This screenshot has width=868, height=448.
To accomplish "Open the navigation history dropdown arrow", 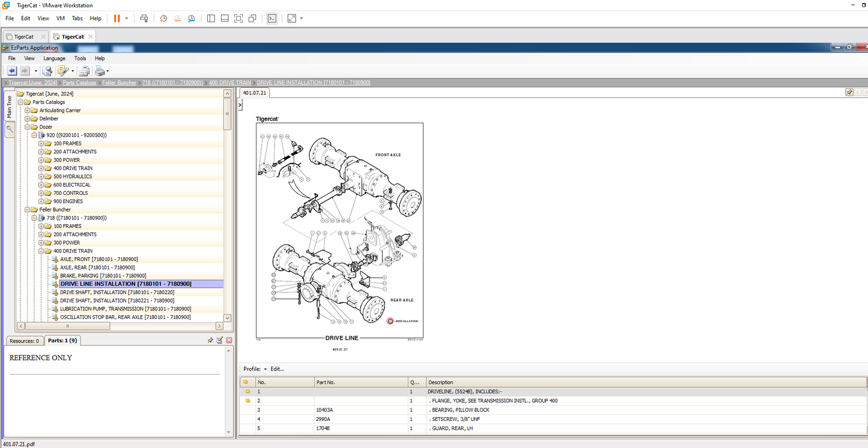I will pos(35,71).
